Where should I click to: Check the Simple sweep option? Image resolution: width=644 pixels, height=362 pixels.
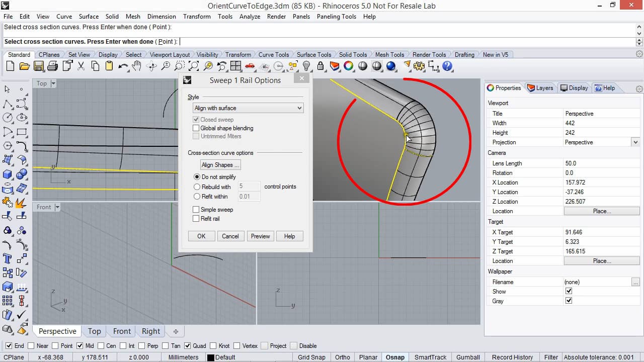click(x=196, y=210)
